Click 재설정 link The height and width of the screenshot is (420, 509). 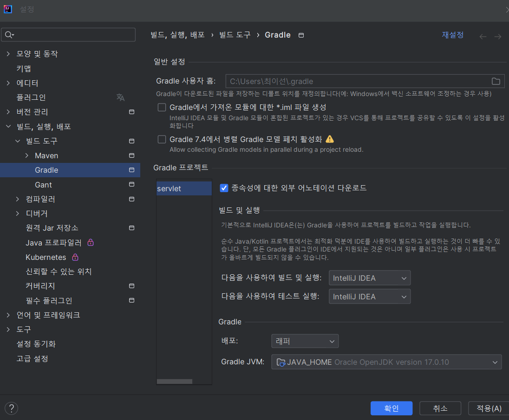pos(452,35)
